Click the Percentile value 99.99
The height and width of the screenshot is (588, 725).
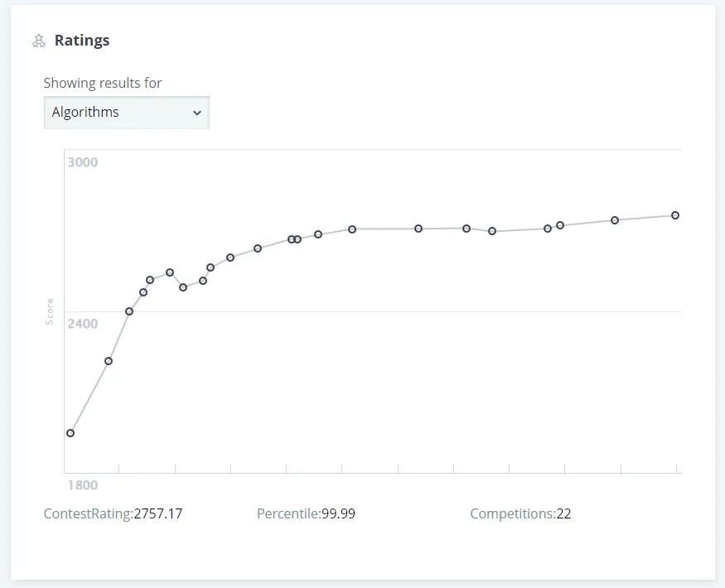(338, 513)
